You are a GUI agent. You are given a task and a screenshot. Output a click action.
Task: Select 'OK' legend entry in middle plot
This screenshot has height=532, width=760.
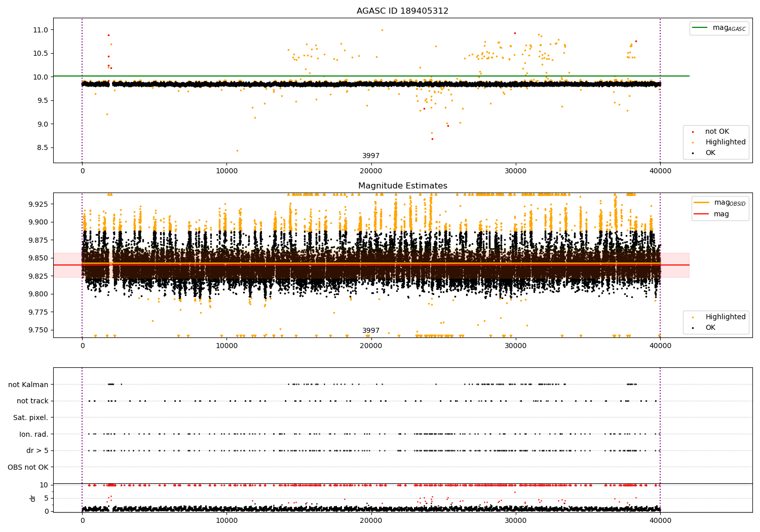point(710,328)
